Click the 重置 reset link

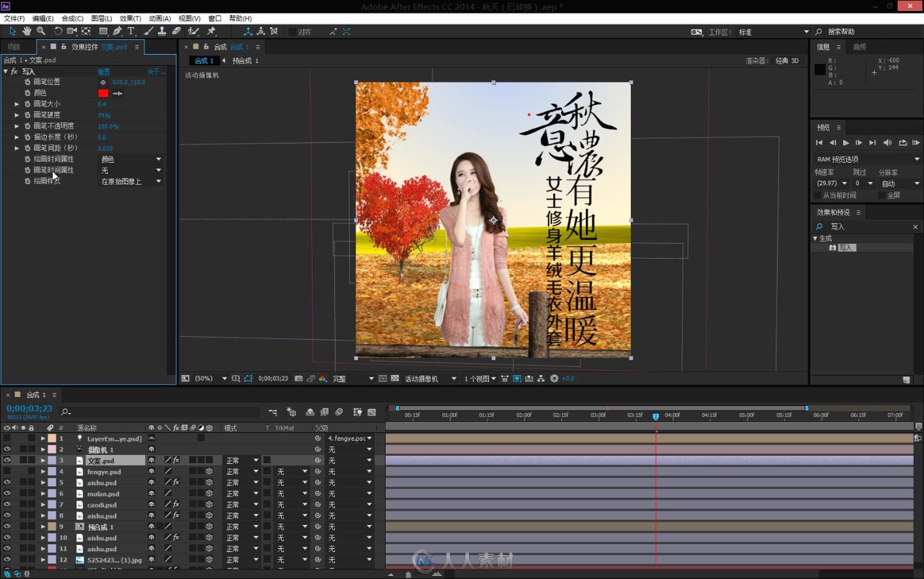pyautogui.click(x=104, y=72)
